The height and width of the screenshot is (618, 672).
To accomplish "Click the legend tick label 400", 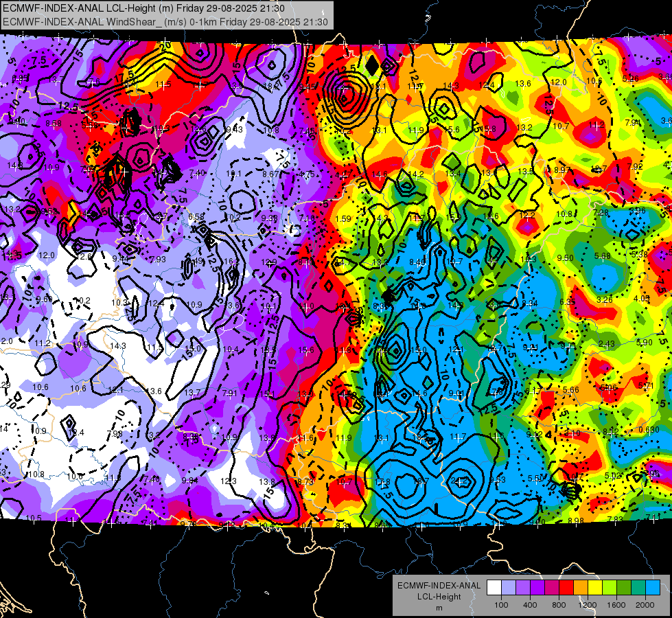I will coord(530,605).
